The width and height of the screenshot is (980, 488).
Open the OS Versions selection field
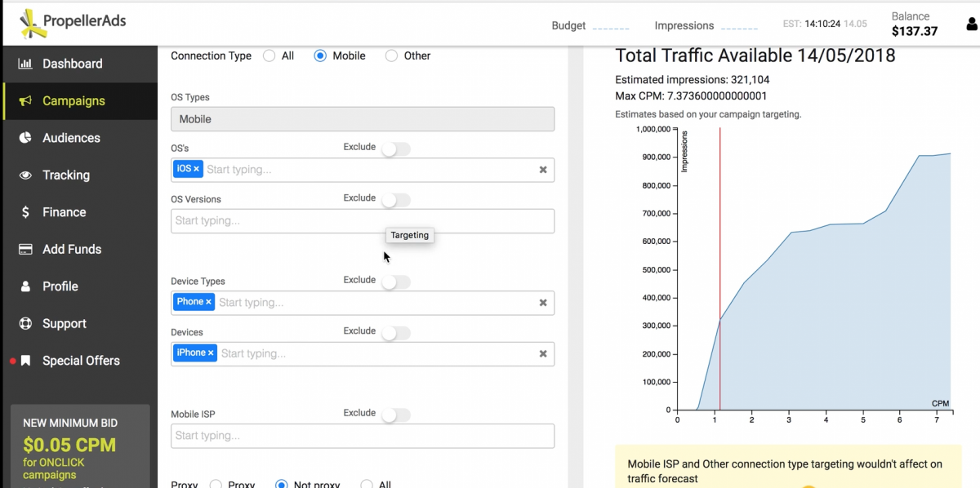tap(362, 221)
